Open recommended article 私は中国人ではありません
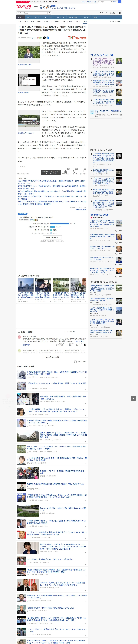Image resolution: width=138 pixels, height=644 pixels. [56, 384]
